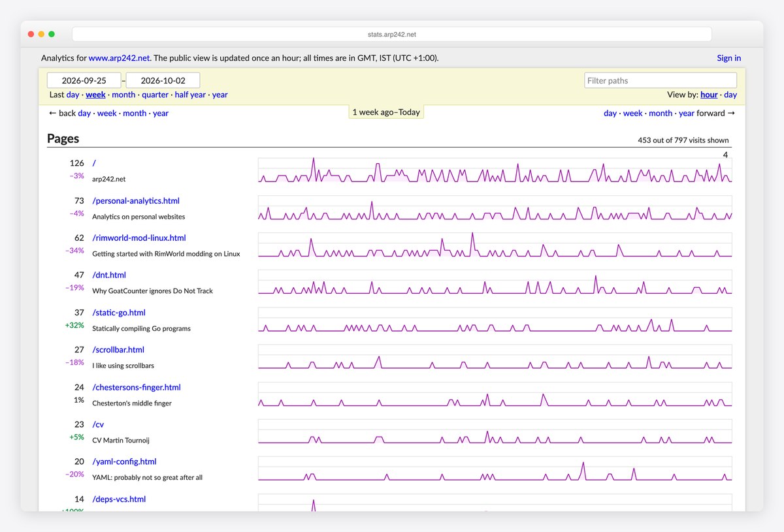Click the visit count 126
The height and width of the screenshot is (532, 784).
tap(77, 163)
